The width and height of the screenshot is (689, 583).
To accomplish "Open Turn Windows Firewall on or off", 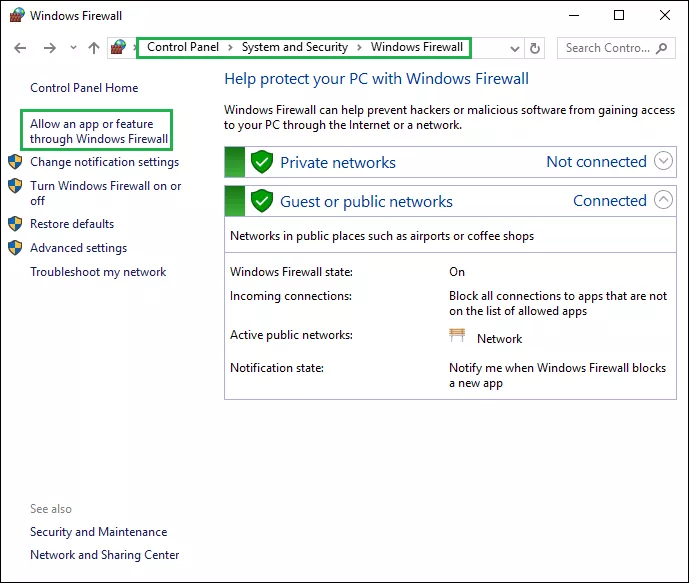I will click(x=105, y=193).
